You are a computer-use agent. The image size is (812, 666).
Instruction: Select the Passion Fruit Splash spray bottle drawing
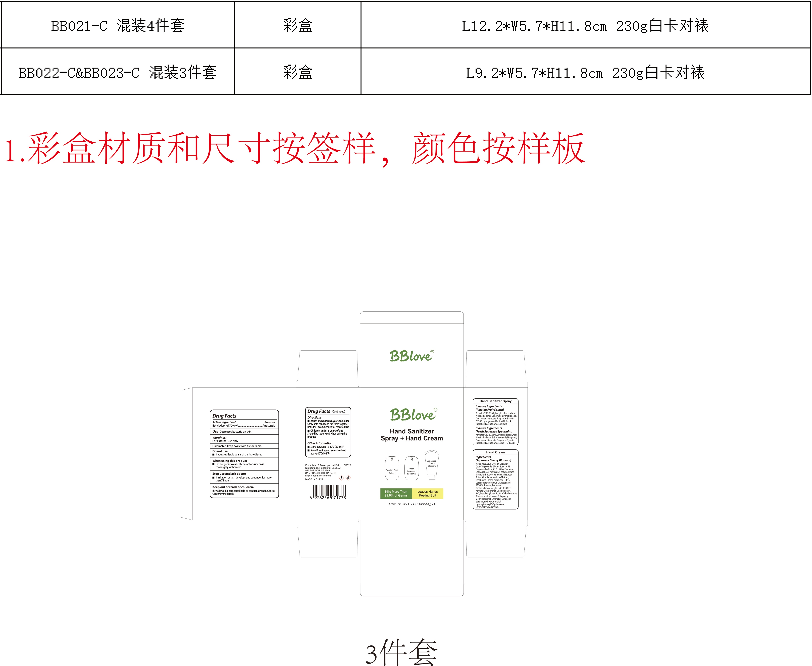pyautogui.click(x=392, y=468)
